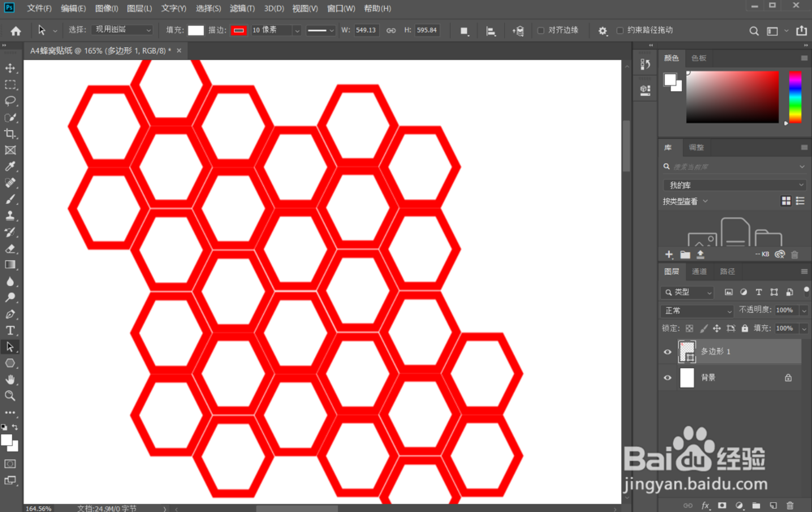The height and width of the screenshot is (512, 812).
Task: Open stroke line style dropdown
Action: point(321,31)
